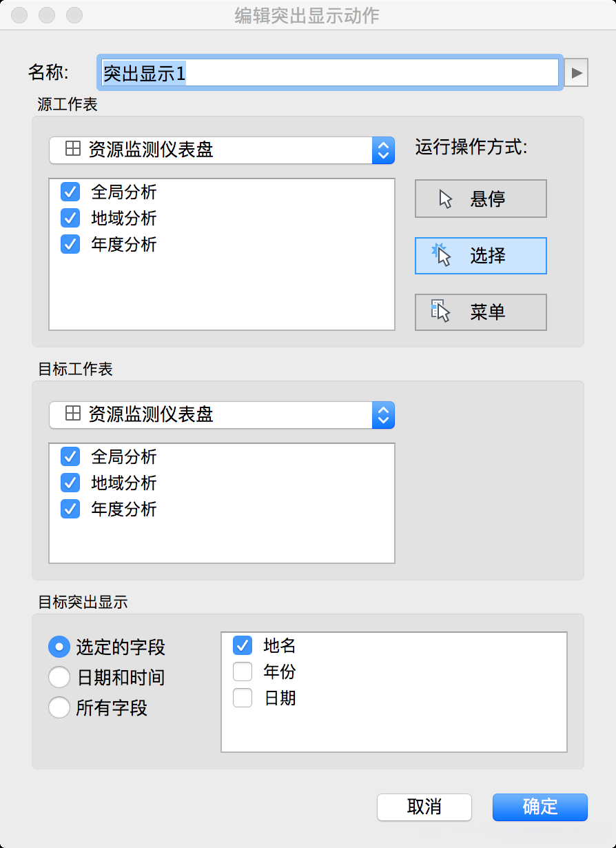Image resolution: width=616 pixels, height=848 pixels.
Task: Click the blue chevron icon on target worksheet dropdown
Action: 387,415
